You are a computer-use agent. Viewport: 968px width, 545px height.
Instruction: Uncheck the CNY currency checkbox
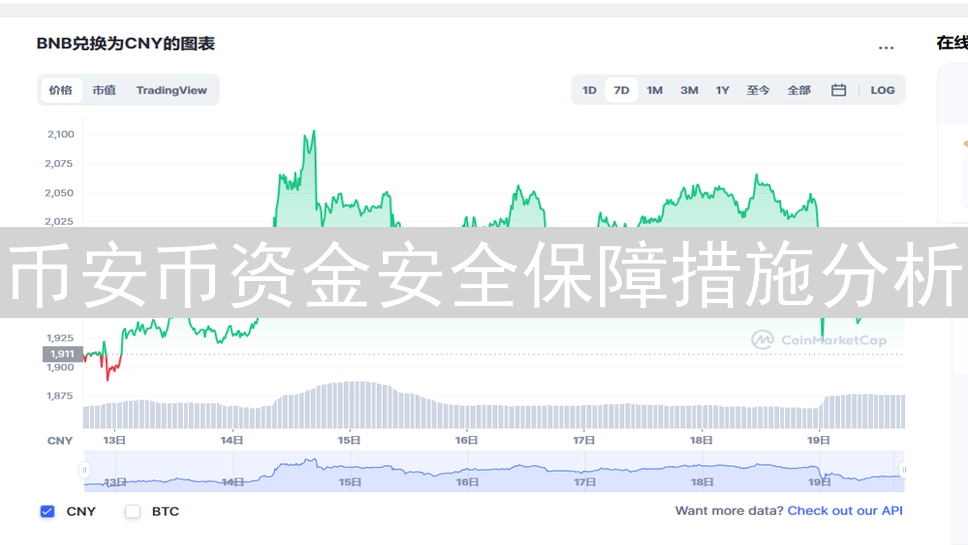pos(48,512)
